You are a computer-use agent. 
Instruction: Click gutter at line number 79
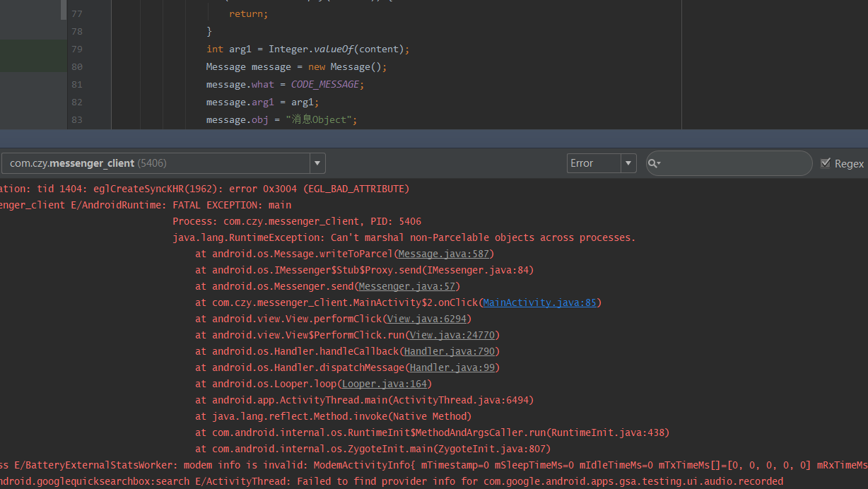[x=76, y=49]
